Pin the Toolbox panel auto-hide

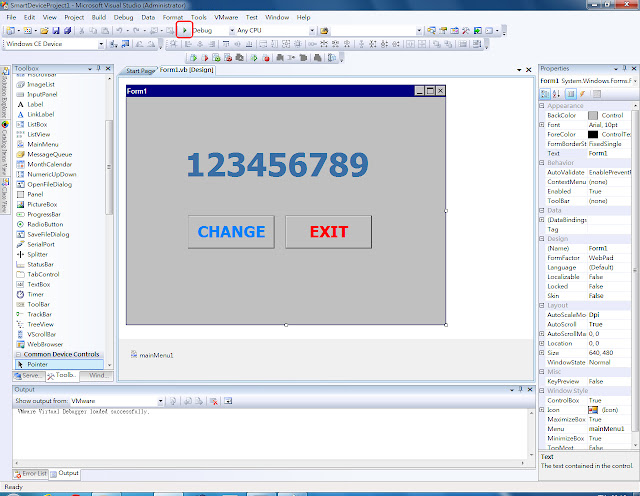98,68
